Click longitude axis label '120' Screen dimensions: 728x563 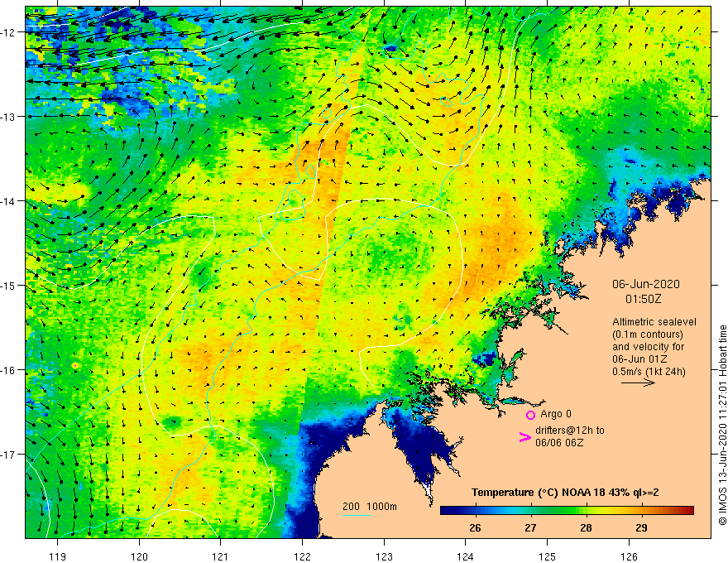[x=139, y=556]
